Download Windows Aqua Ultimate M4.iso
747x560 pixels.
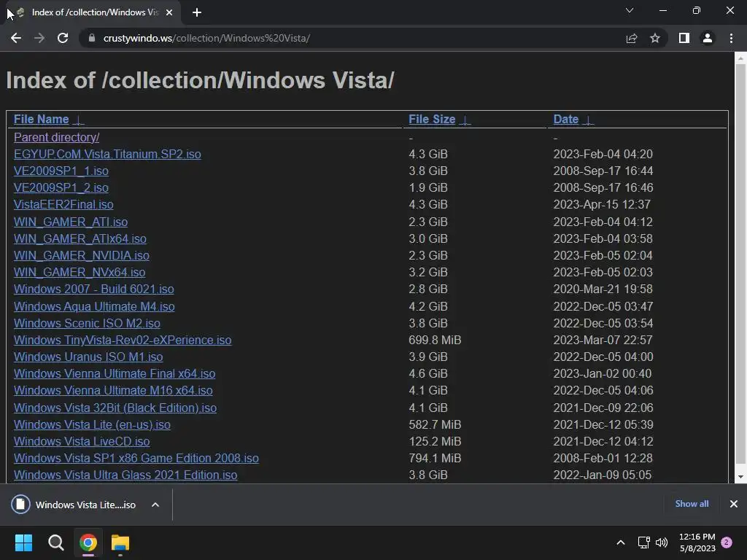point(94,306)
